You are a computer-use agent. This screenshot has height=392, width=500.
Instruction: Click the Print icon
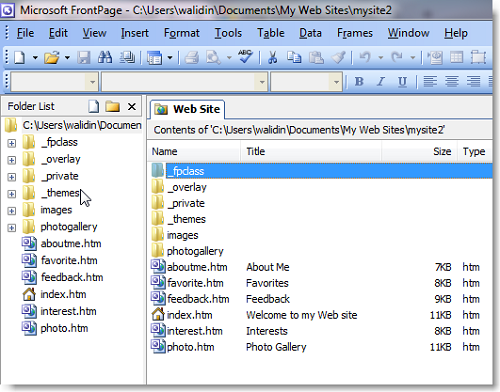(192, 58)
